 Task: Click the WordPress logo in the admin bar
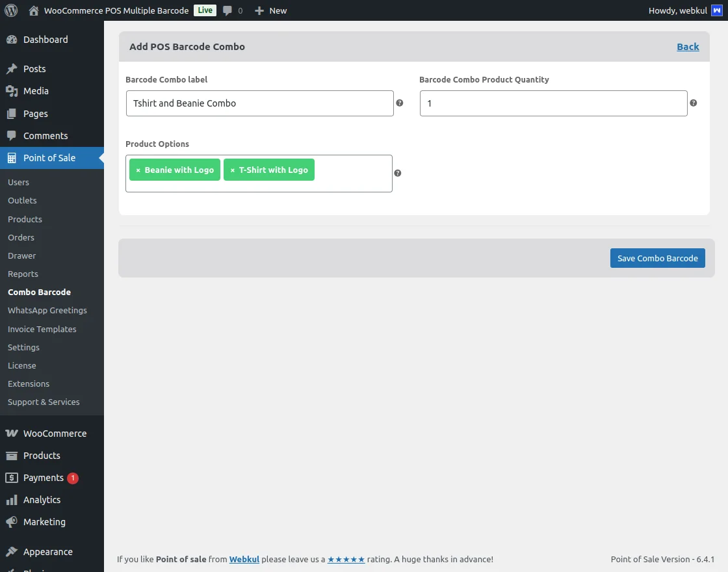[x=10, y=10]
